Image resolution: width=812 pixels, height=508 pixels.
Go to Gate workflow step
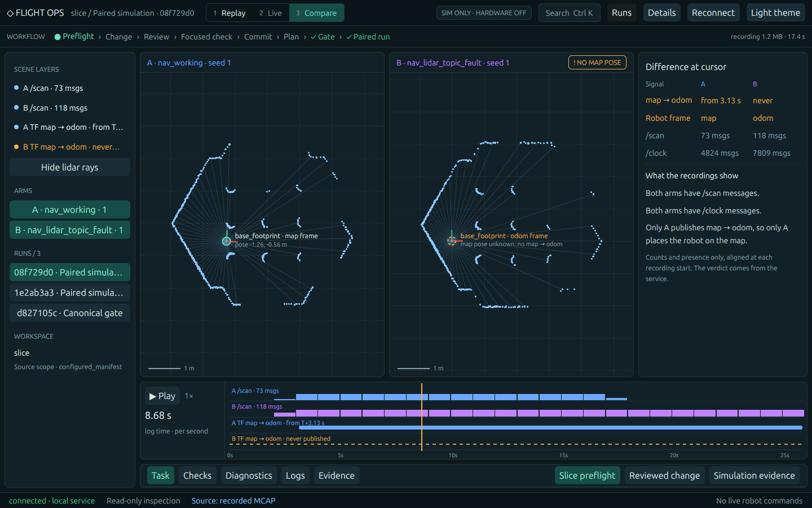coord(323,37)
